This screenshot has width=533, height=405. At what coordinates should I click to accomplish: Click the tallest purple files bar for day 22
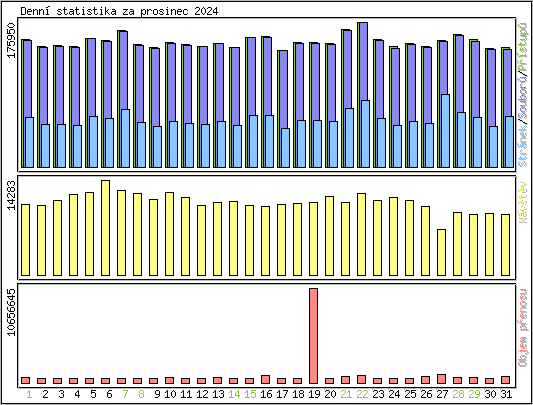click(x=363, y=61)
